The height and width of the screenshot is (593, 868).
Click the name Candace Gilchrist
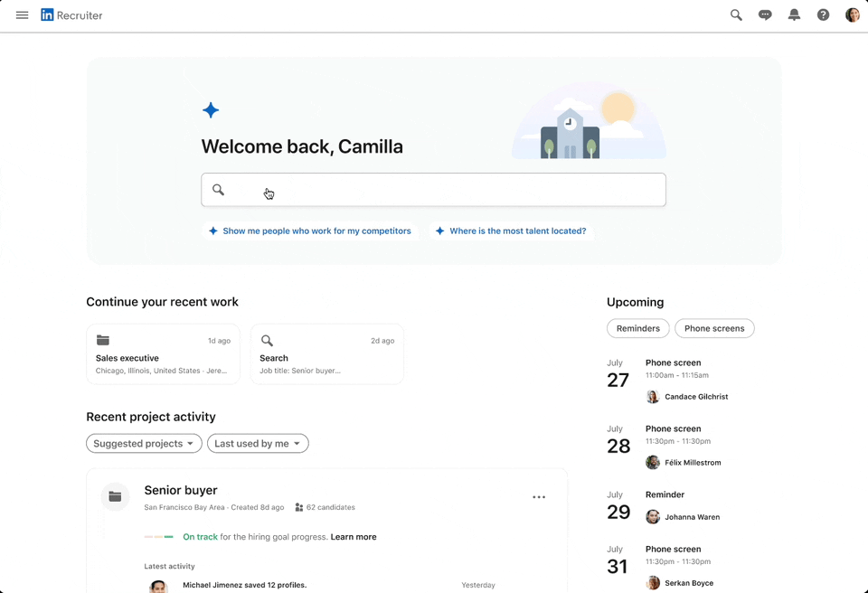tap(696, 397)
